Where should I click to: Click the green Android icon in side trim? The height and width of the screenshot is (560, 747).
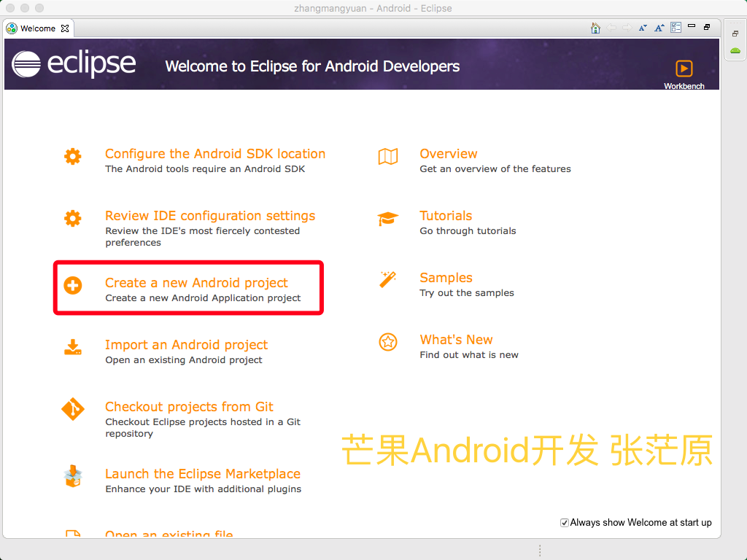coord(735,50)
